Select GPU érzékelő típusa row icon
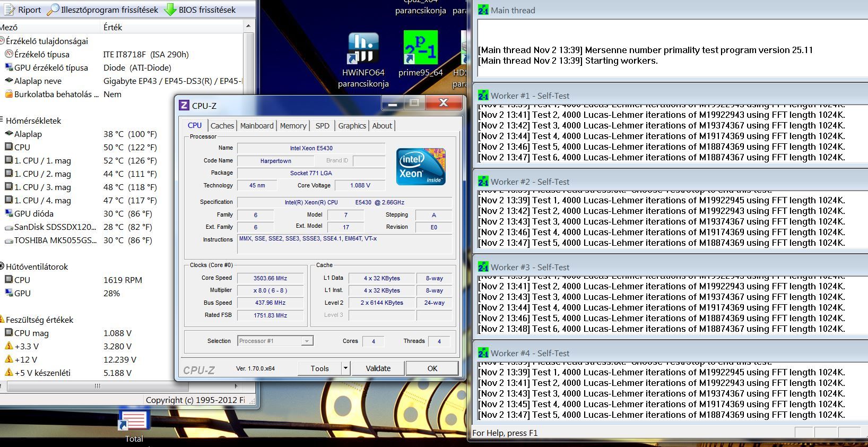The width and height of the screenshot is (868, 447). click(8, 67)
